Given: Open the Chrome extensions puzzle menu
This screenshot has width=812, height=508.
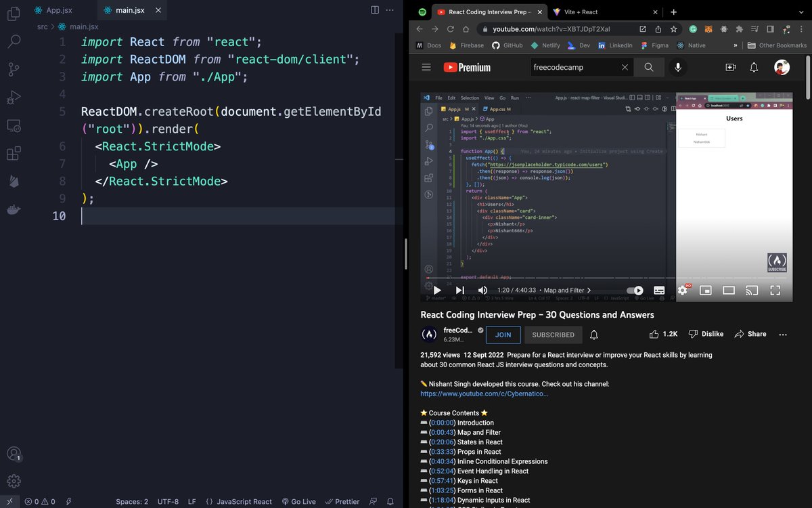Looking at the screenshot, I should tap(740, 29).
